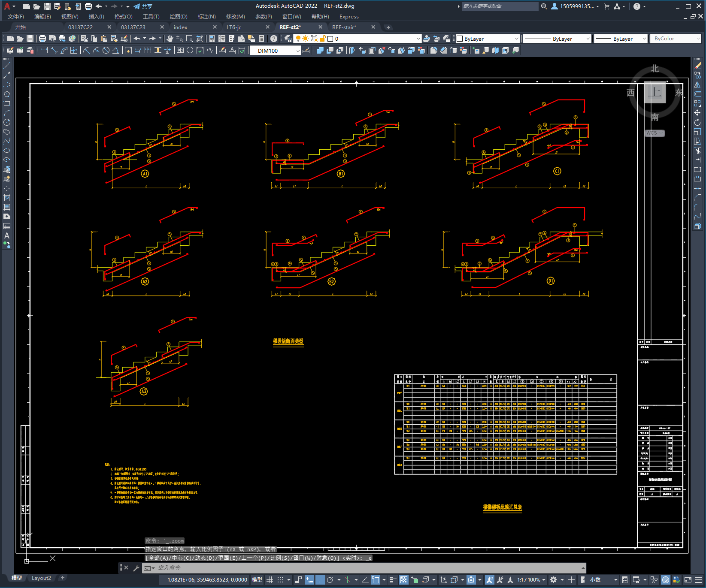Open the Customization menu icon in the status bar
Viewport: 706px width, 588px height.
point(699,580)
